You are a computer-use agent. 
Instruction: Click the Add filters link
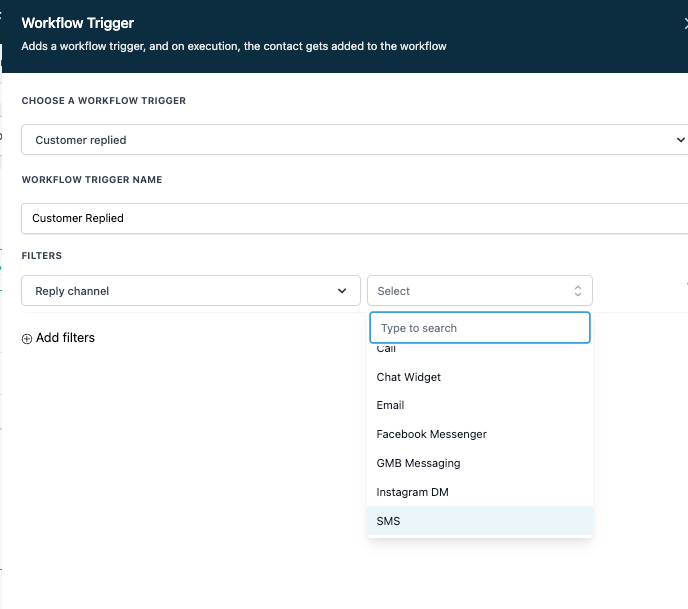(65, 338)
